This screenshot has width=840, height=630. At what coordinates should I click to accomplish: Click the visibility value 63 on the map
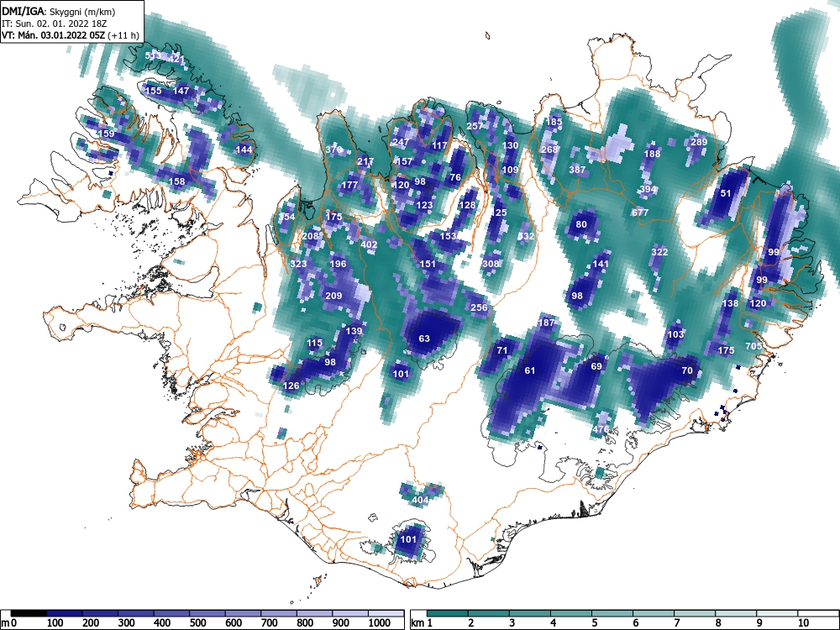[423, 339]
